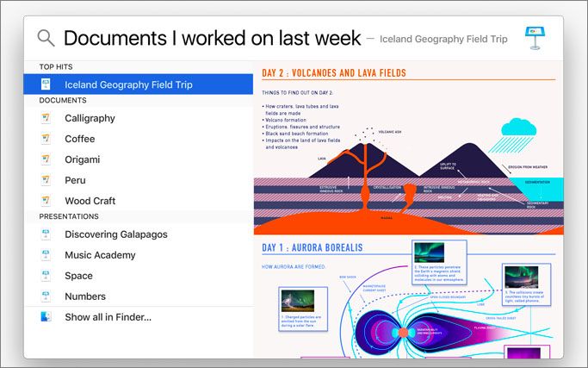Click the Pages icon next to Coffee
The image size is (588, 368).
click(x=46, y=139)
